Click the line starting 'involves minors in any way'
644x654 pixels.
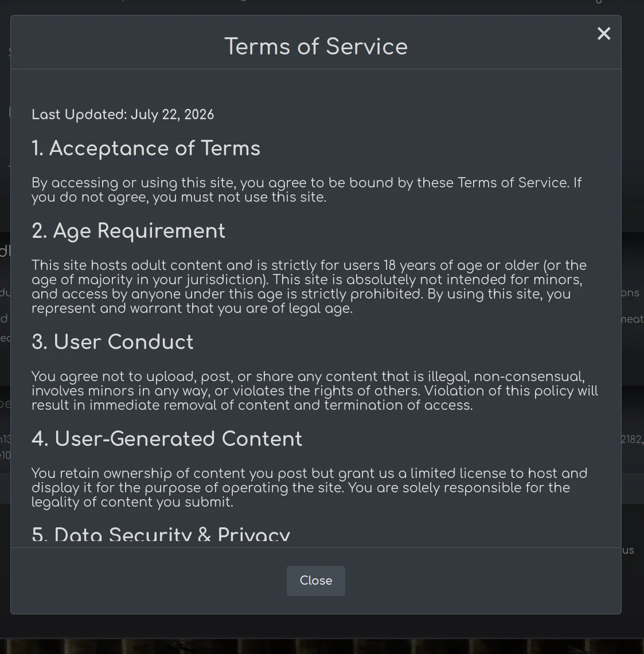pos(315,391)
